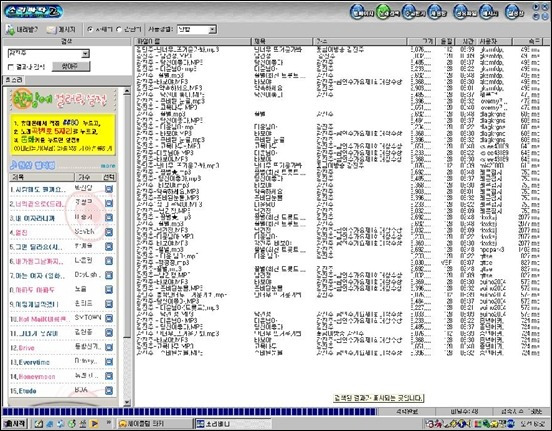
Task: Select chart song '12.Drive'
Action: click(22, 348)
